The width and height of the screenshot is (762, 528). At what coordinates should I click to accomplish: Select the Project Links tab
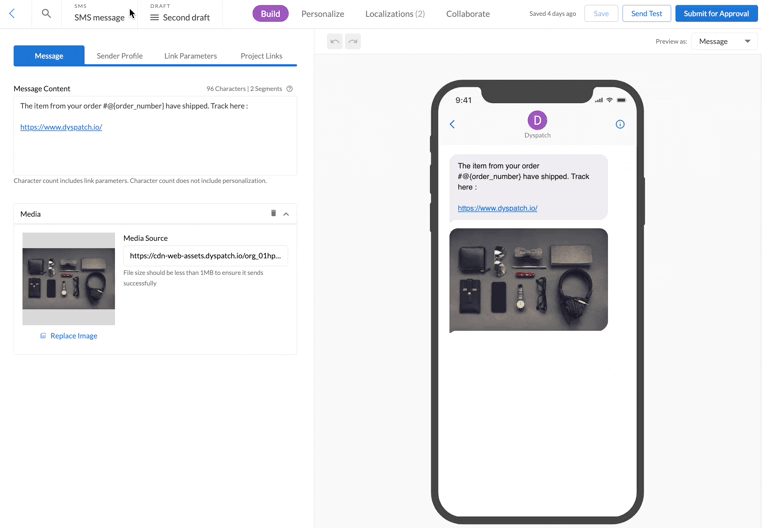[261, 55]
